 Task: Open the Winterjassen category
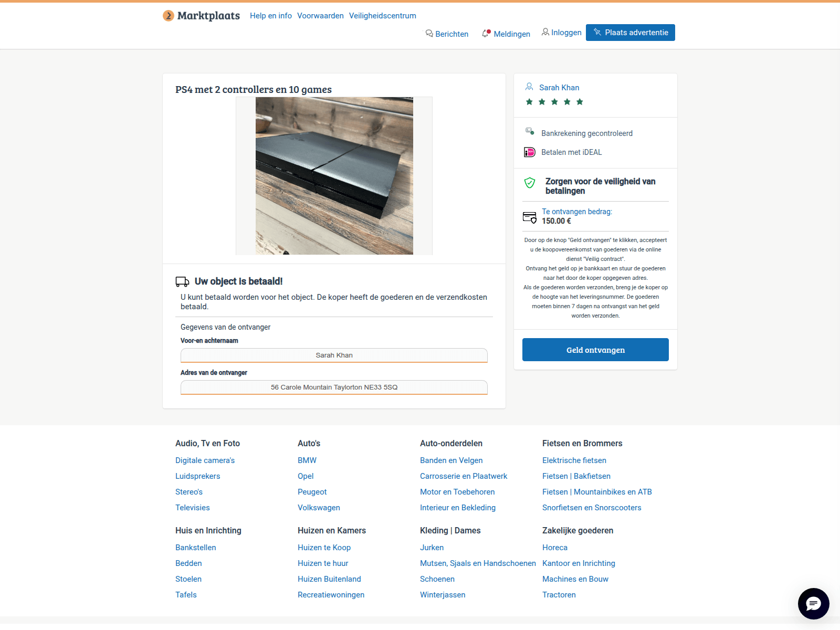(x=443, y=595)
